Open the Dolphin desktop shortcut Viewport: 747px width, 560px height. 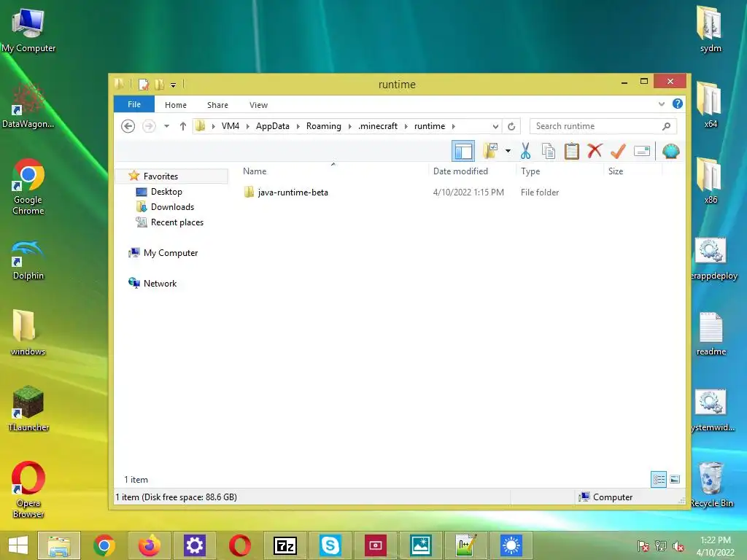coord(28,260)
